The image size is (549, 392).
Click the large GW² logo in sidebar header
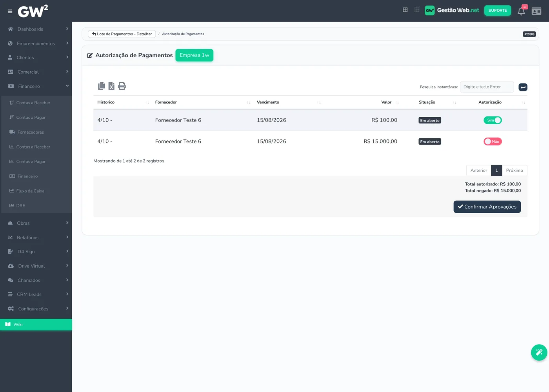[x=33, y=11]
